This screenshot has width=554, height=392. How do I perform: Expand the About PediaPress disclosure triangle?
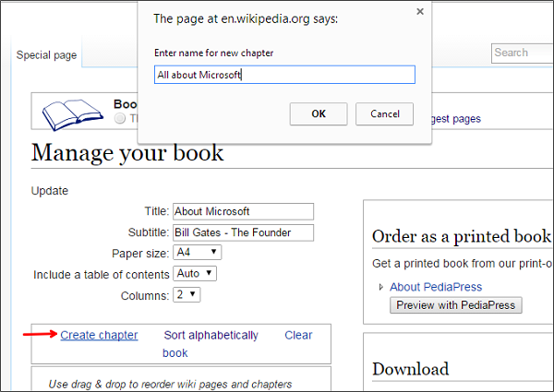pos(380,287)
